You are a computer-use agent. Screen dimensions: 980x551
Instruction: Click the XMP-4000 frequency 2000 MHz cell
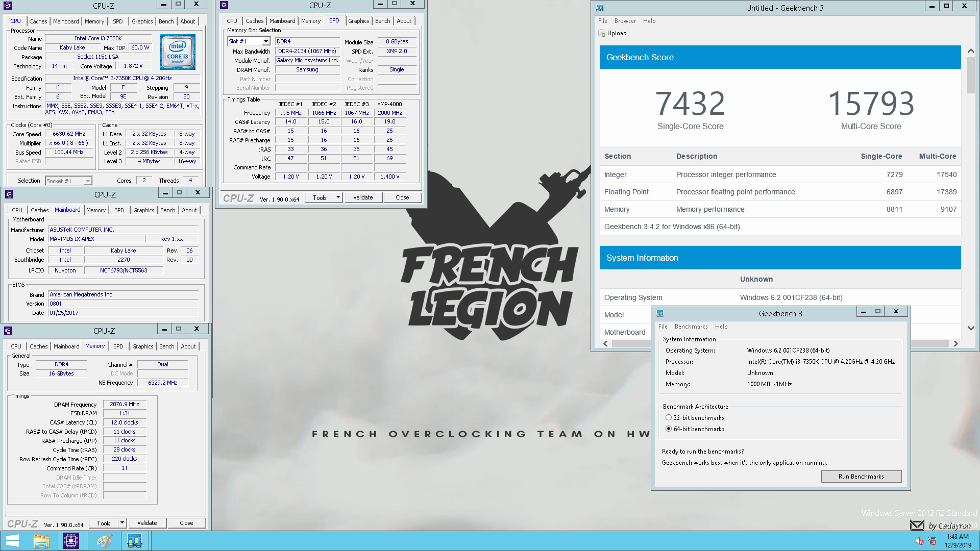(x=389, y=113)
